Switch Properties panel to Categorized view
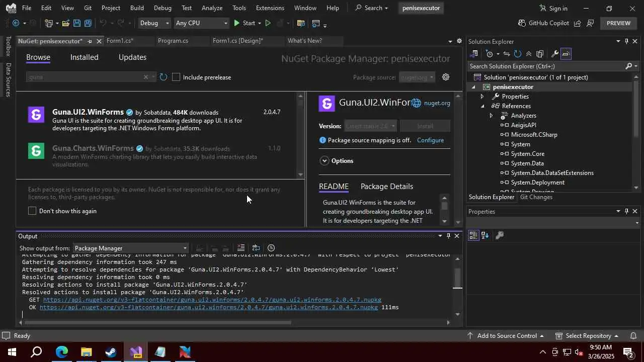 tap(473, 235)
